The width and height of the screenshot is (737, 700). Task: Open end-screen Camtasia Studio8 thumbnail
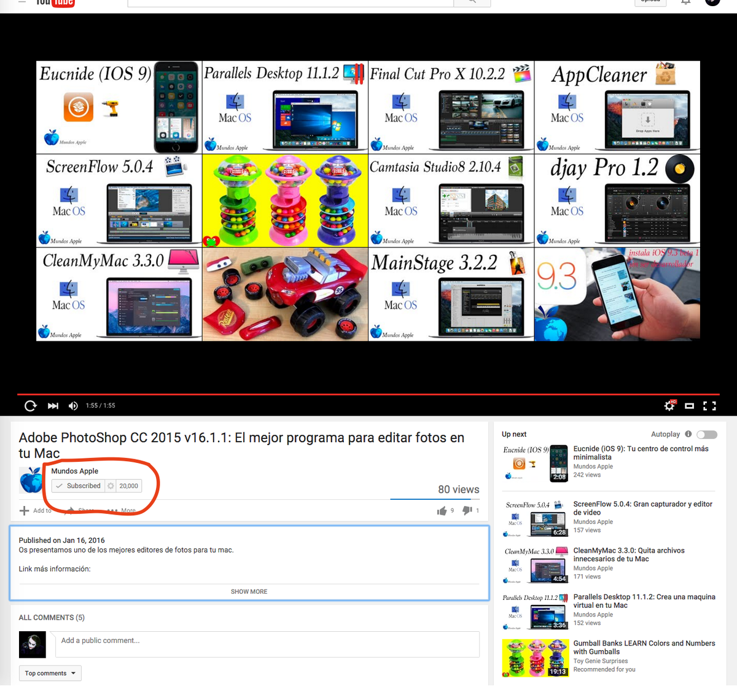[451, 201]
